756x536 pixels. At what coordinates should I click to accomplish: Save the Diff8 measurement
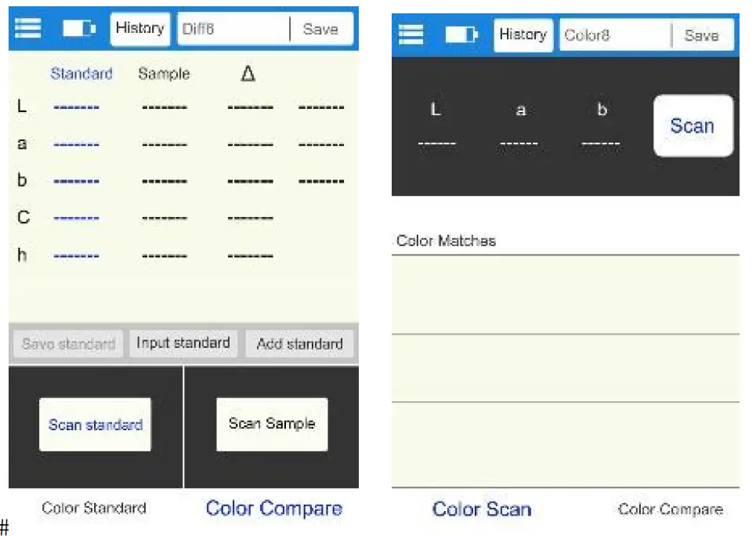click(320, 29)
